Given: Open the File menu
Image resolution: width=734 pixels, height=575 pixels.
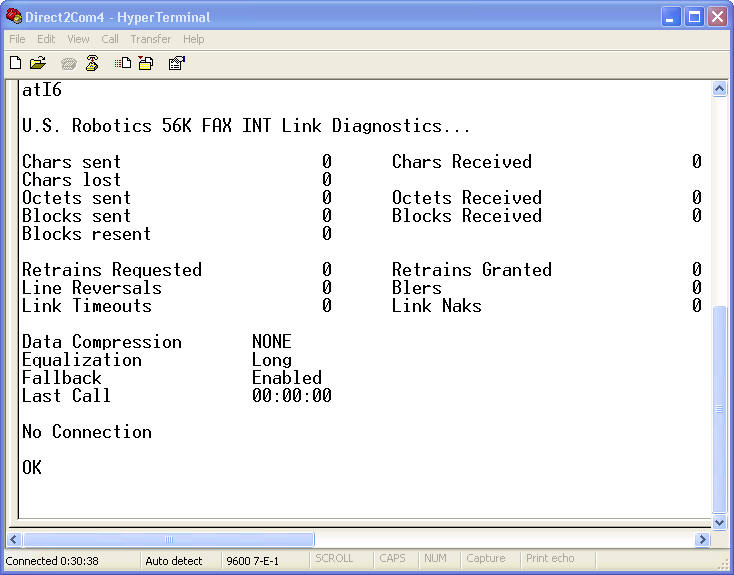Looking at the screenshot, I should coord(17,39).
